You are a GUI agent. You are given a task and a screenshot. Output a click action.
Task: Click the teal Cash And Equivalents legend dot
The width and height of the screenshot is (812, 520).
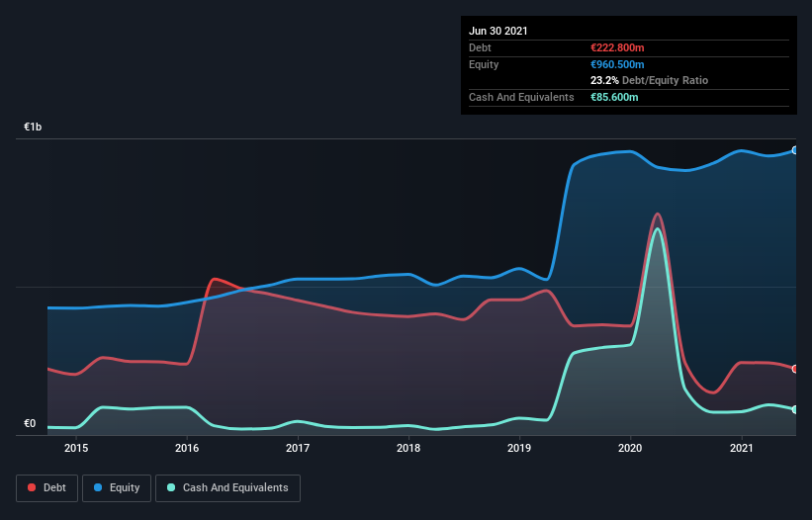(x=171, y=487)
